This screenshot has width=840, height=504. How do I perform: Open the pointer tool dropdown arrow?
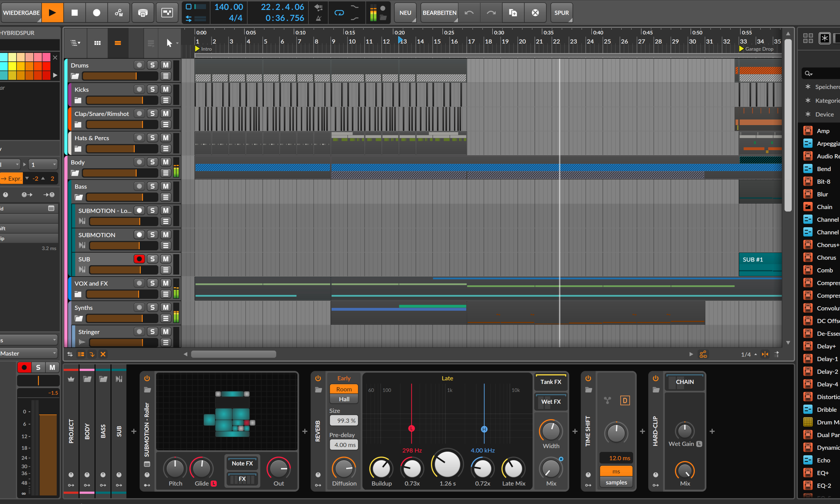pos(178,43)
